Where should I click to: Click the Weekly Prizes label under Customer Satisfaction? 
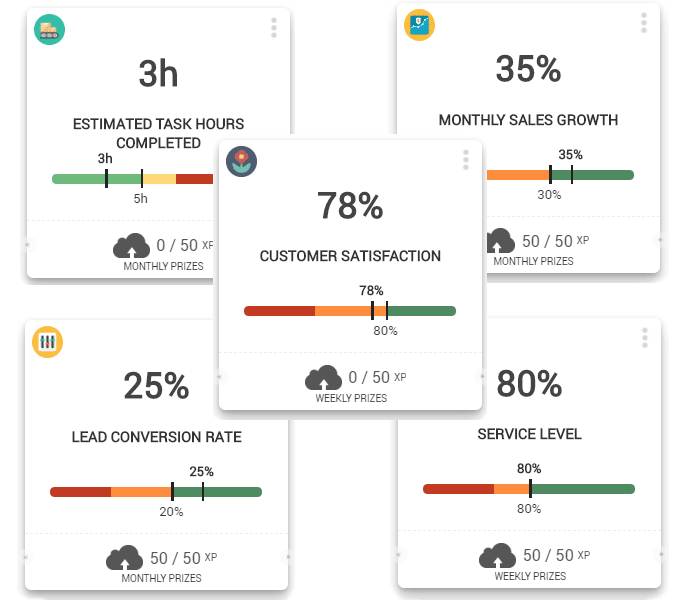(x=350, y=398)
